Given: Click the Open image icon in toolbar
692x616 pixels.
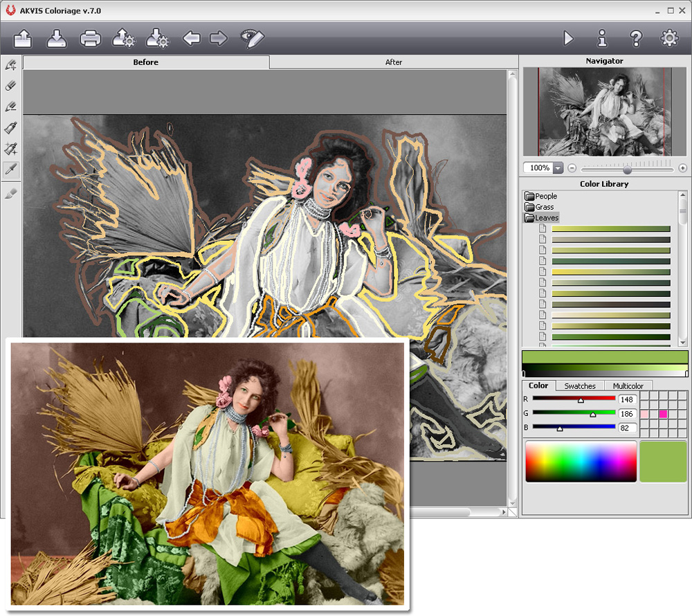Looking at the screenshot, I should (23, 39).
